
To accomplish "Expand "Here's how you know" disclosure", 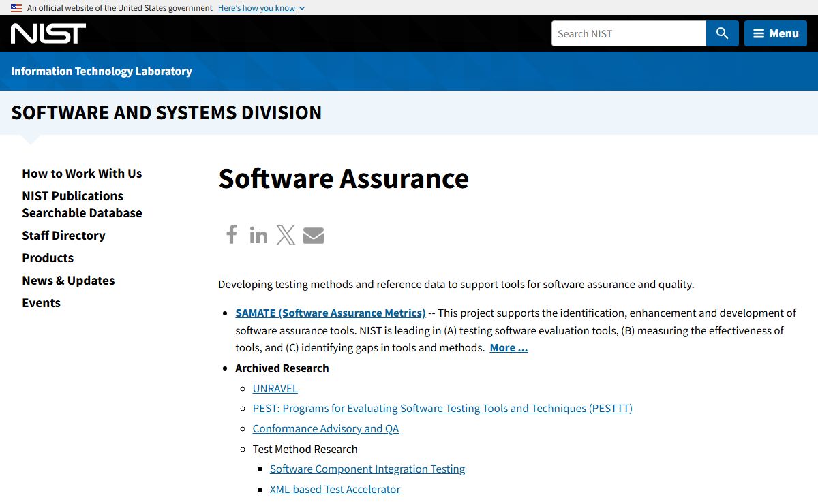I will tap(261, 8).
